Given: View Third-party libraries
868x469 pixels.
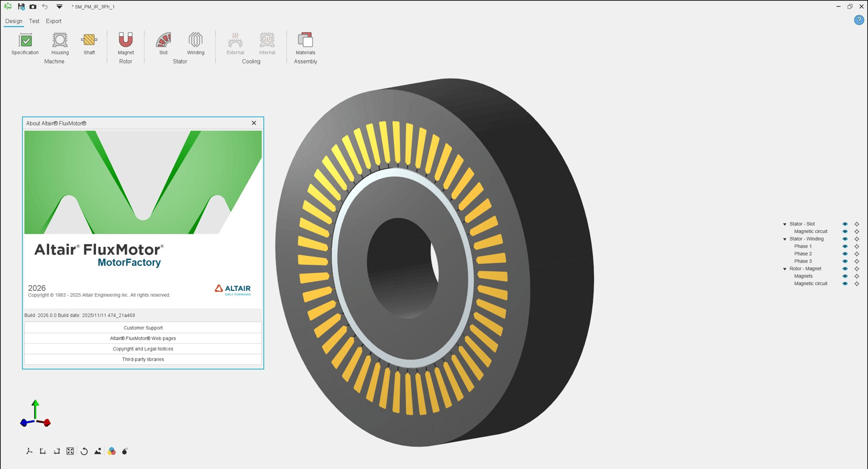Looking at the screenshot, I should click(143, 359).
